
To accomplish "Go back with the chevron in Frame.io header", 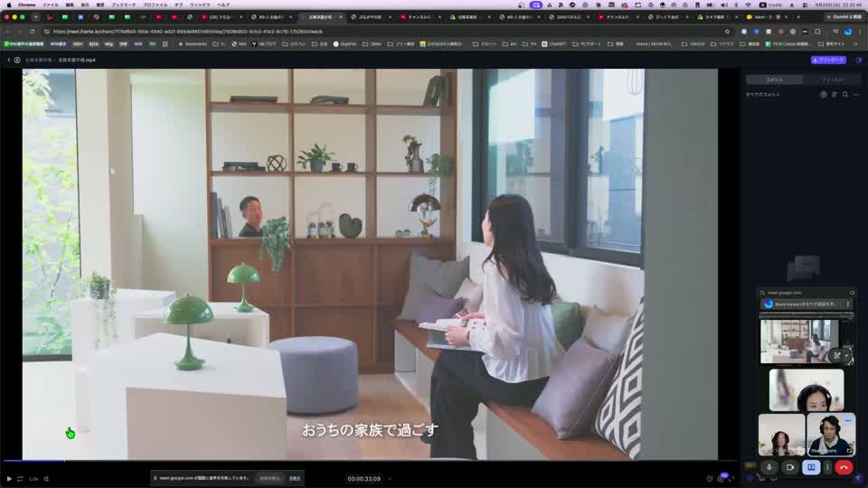I will (8, 60).
